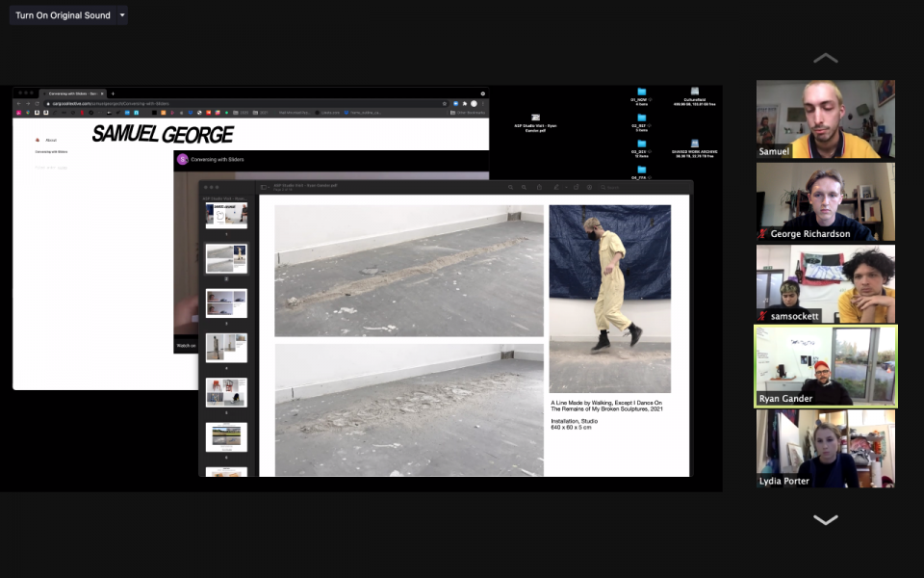Click the Preview zoom in magnifier

coord(524,188)
